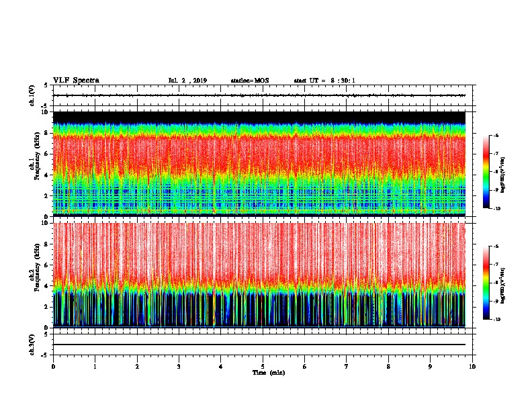This screenshot has width=532, height=411.
Task: Click the ch.2 spectrogram plot area
Action: click(259, 275)
